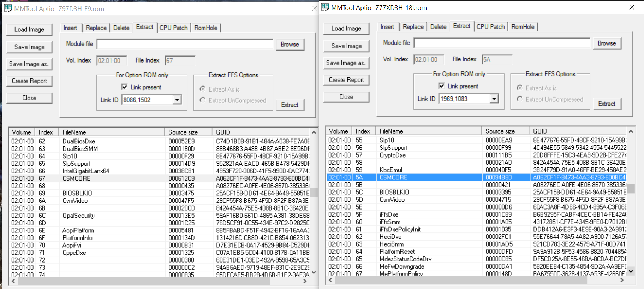Switch to Insert tab in Z97D3H window
Viewport: 644px width, 289px height.
[70, 28]
